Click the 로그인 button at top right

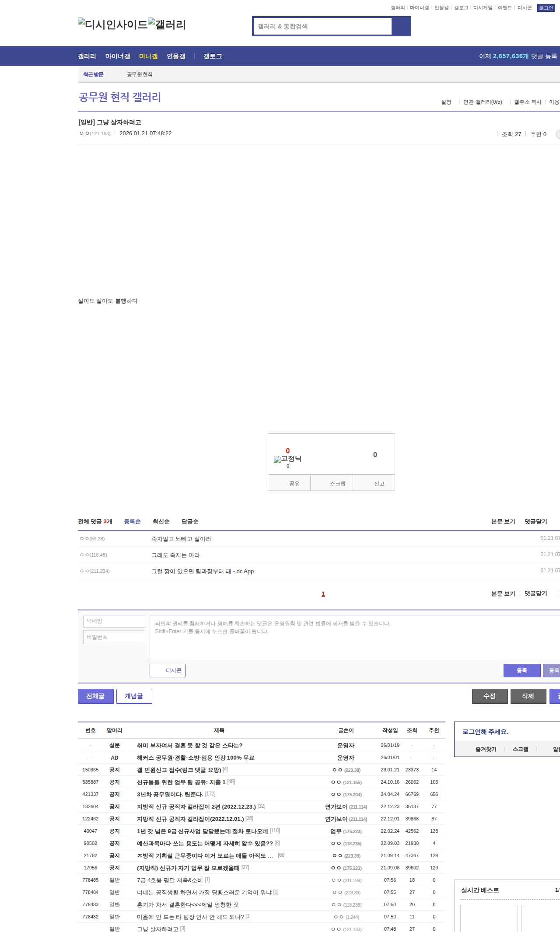pos(546,8)
